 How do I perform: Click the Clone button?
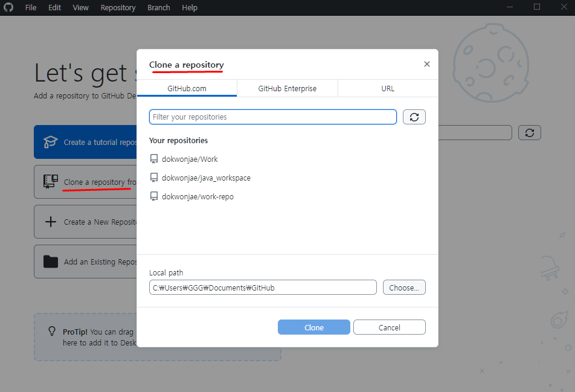click(x=314, y=327)
